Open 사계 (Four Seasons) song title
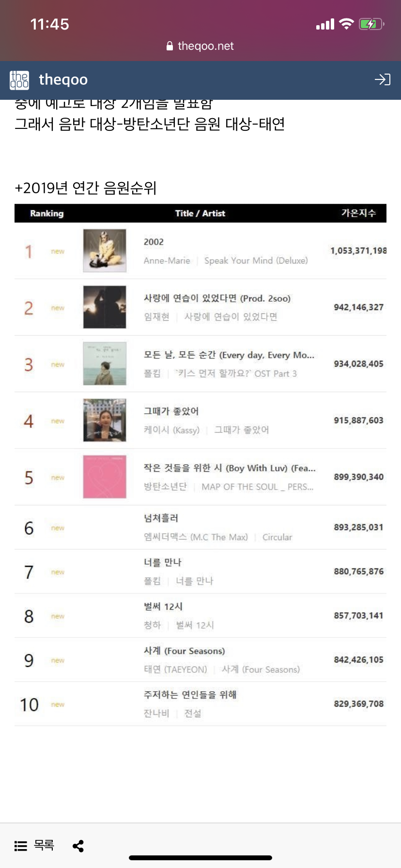 coord(184,651)
